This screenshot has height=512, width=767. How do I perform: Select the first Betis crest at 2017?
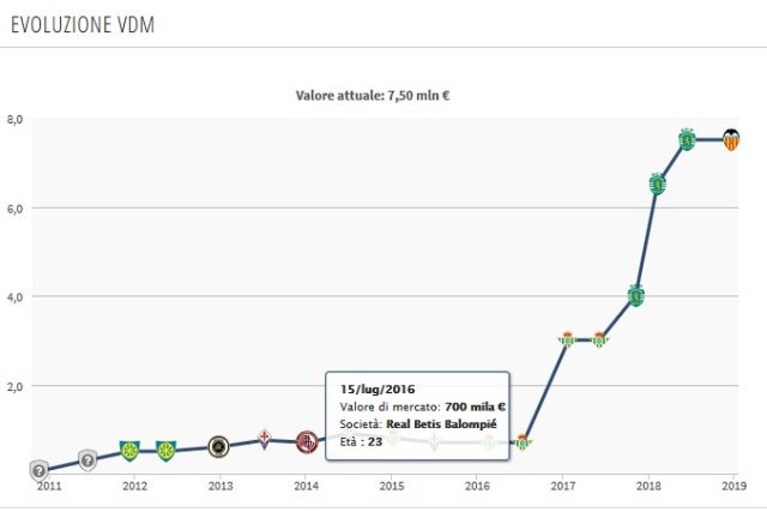coord(567,339)
